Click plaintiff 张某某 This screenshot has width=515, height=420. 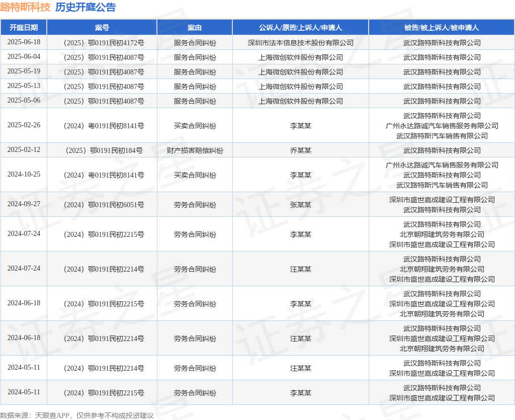tap(301, 205)
